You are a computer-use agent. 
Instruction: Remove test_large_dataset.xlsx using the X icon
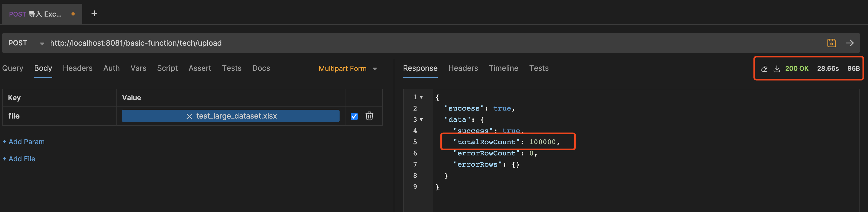coord(189,116)
